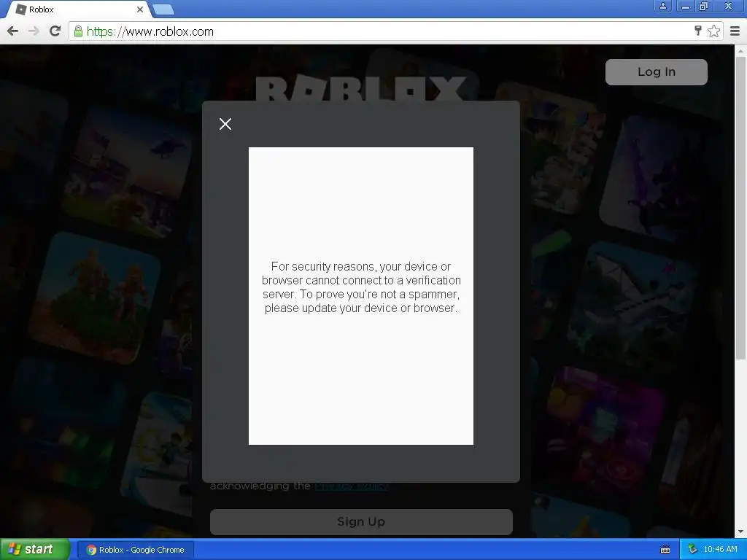The height and width of the screenshot is (560, 747).
Task: Click the vertical scrollbar thumb
Action: [x=740, y=208]
